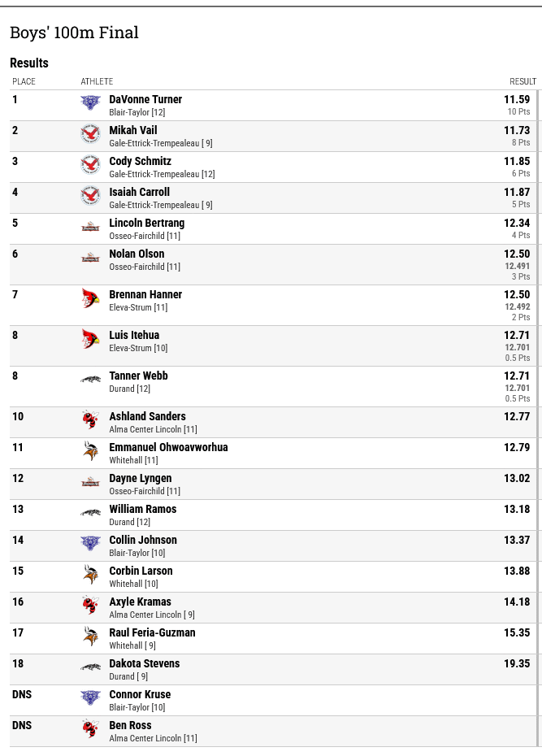Image resolution: width=542 pixels, height=756 pixels.
Task: Open Isaiah Carroll athlete page
Action: (x=139, y=192)
